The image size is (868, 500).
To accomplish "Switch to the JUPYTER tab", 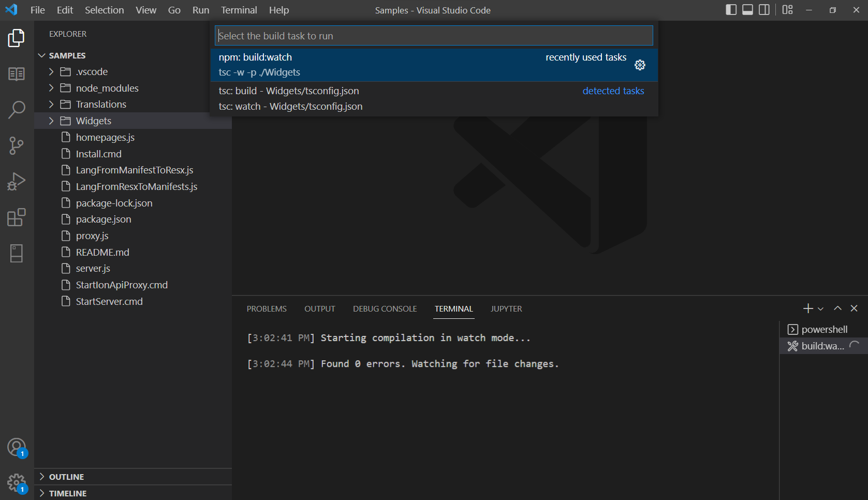I will (x=506, y=308).
